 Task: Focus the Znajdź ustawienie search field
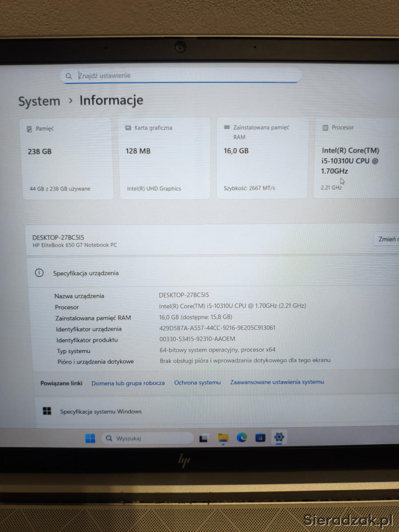186,75
